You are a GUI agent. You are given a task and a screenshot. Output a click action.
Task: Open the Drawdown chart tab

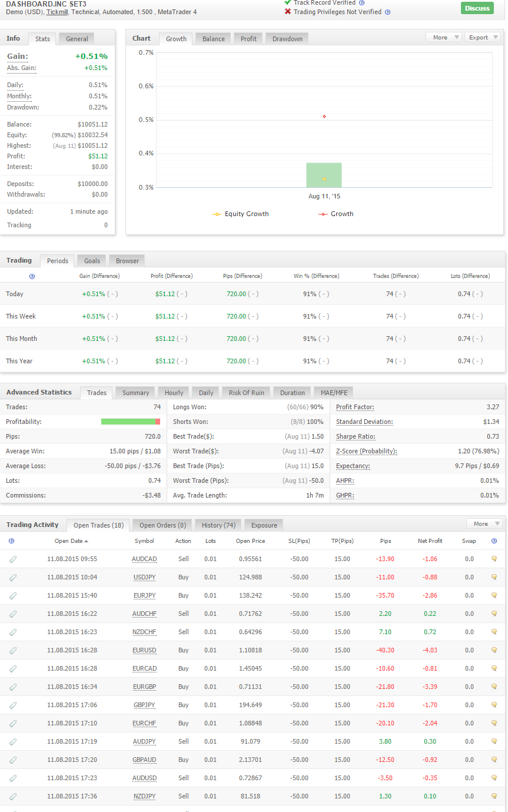pos(287,39)
